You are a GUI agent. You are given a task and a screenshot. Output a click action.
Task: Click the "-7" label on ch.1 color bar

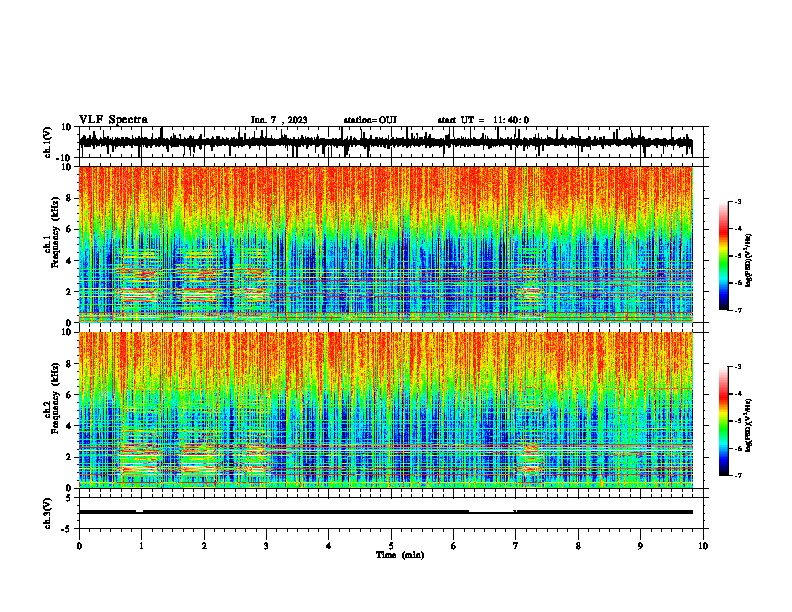tap(737, 310)
